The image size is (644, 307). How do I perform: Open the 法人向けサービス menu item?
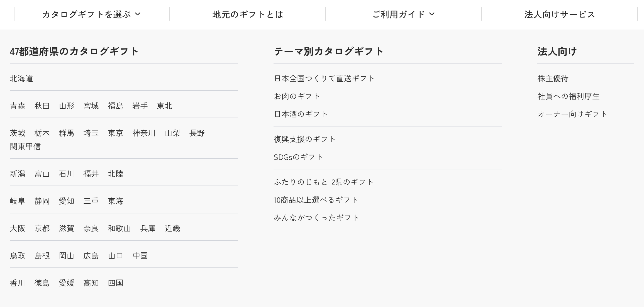point(559,14)
